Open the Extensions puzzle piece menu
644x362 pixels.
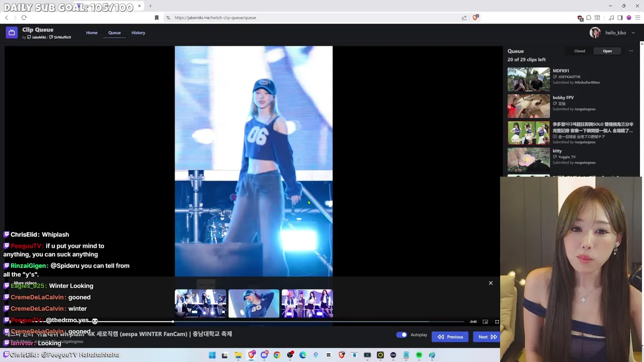589,18
